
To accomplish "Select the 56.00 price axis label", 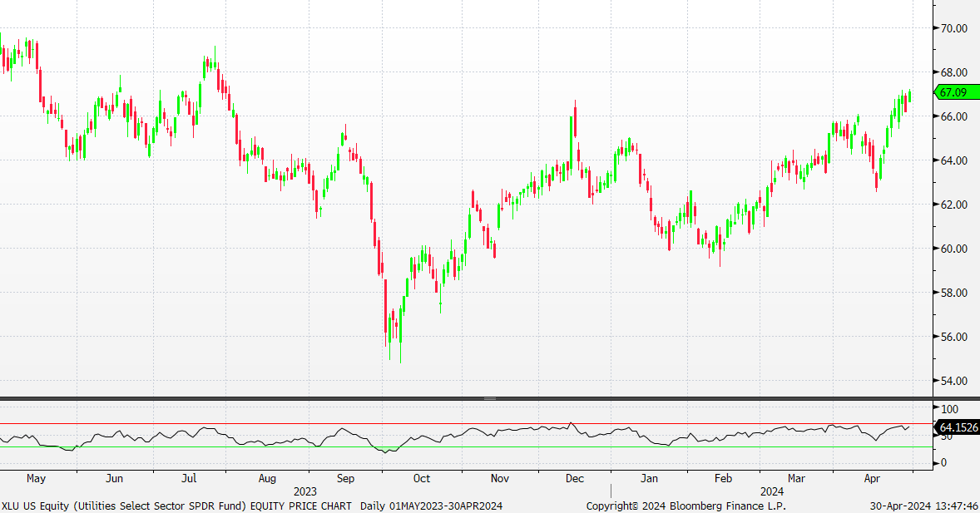I will click(x=953, y=337).
